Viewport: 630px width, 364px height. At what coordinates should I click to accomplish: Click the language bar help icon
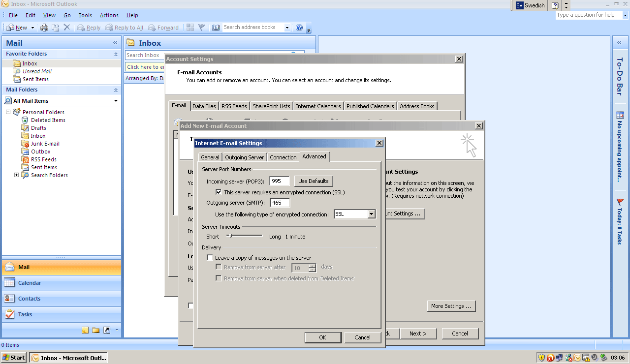555,5
